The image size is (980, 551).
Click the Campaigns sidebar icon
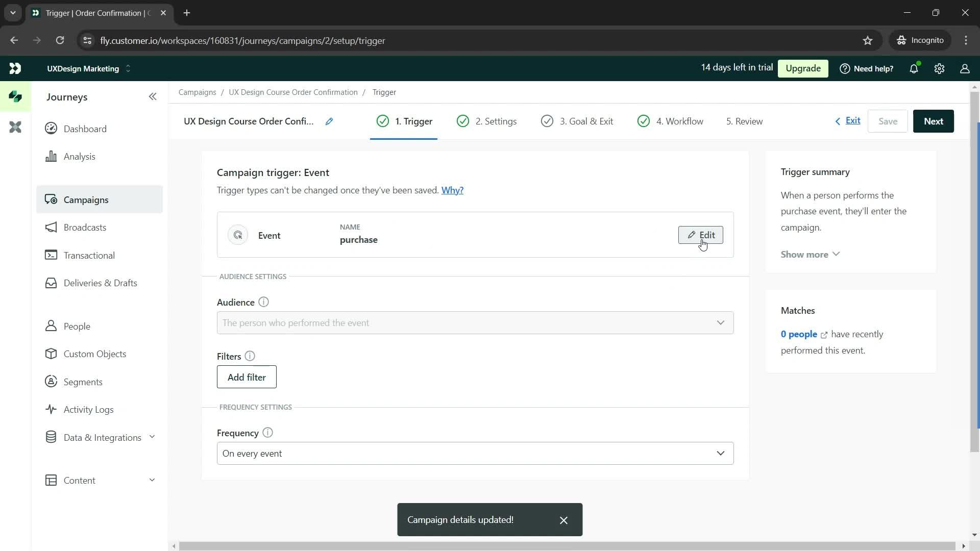tap(51, 199)
